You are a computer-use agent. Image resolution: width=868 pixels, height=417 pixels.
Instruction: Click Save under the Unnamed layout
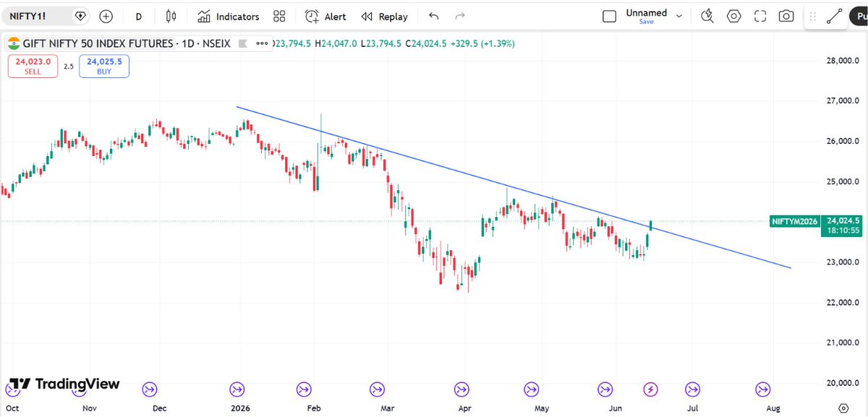click(x=646, y=22)
